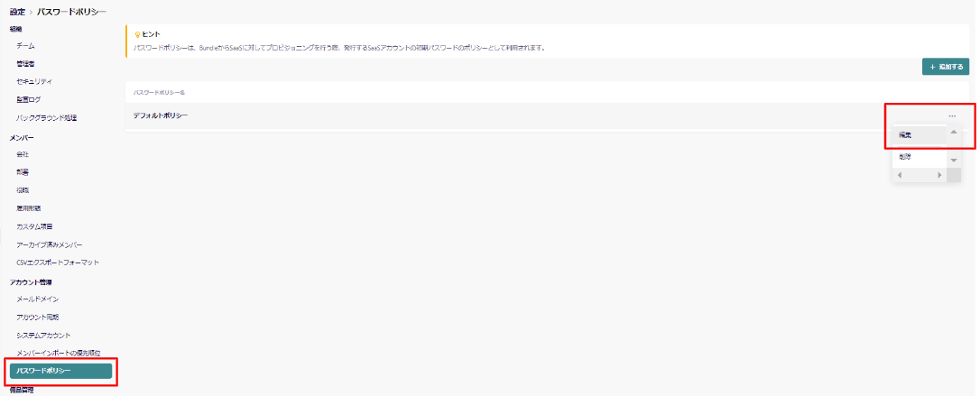Open 監査ログ in the sidebar
Image resolution: width=980 pixels, height=396 pixels.
29,99
